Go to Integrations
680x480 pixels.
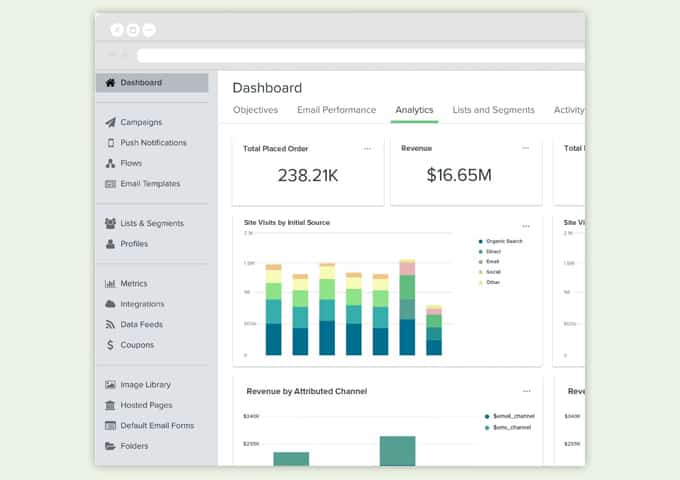coord(142,304)
